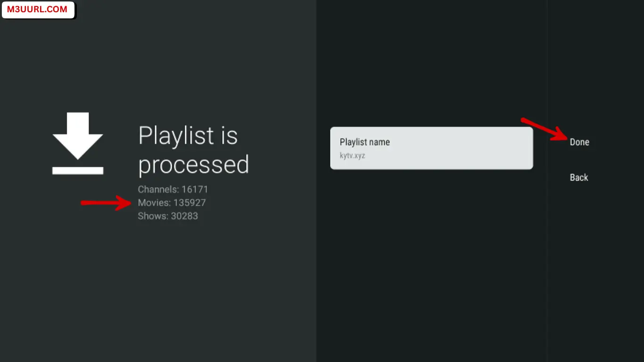Click the M3UURL.COM watermark logo
This screenshot has width=644, height=362.
pos(38,9)
